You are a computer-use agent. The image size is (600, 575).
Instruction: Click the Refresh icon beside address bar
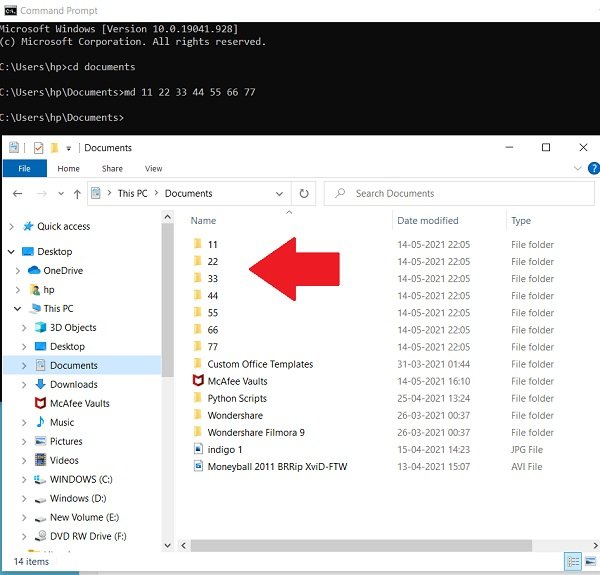click(304, 194)
